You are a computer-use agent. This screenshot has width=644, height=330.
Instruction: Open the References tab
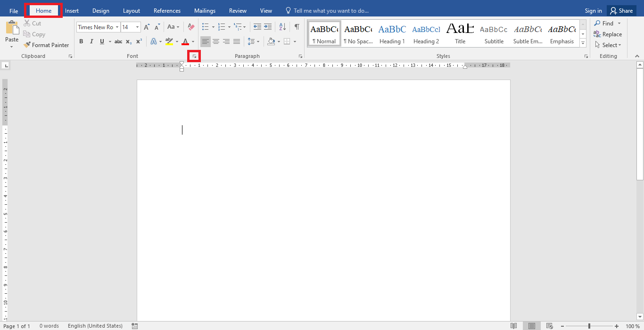tap(167, 11)
